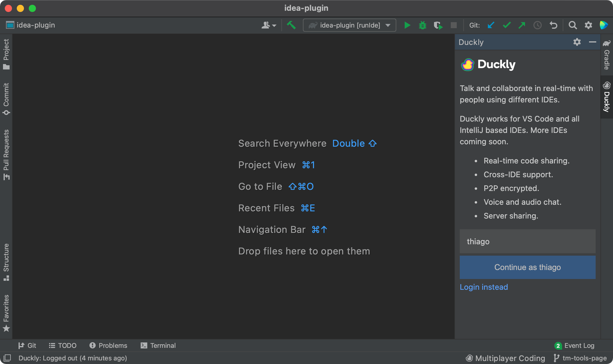Click the Search Everywhere hint text
Screen dimensions: 613x364
pos(282,143)
